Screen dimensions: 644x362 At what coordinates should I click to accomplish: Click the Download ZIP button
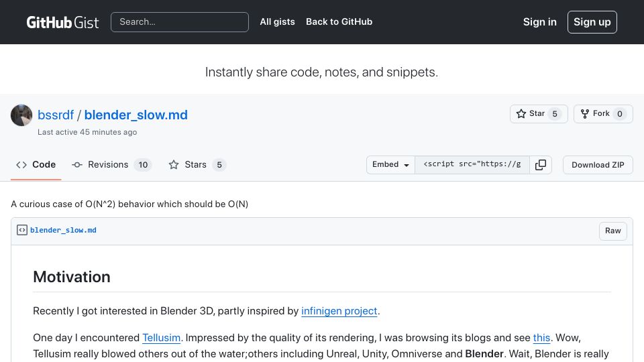598,165
